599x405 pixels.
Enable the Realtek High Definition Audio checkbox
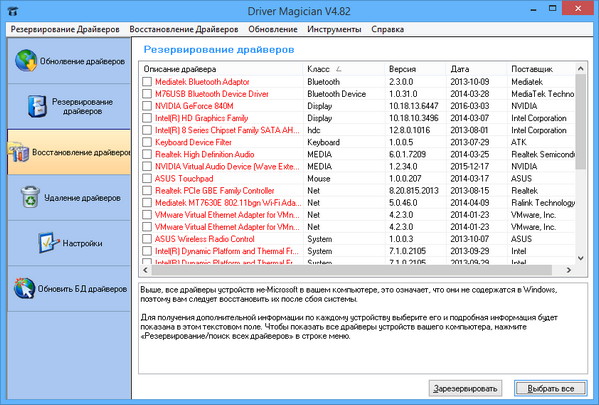point(147,154)
